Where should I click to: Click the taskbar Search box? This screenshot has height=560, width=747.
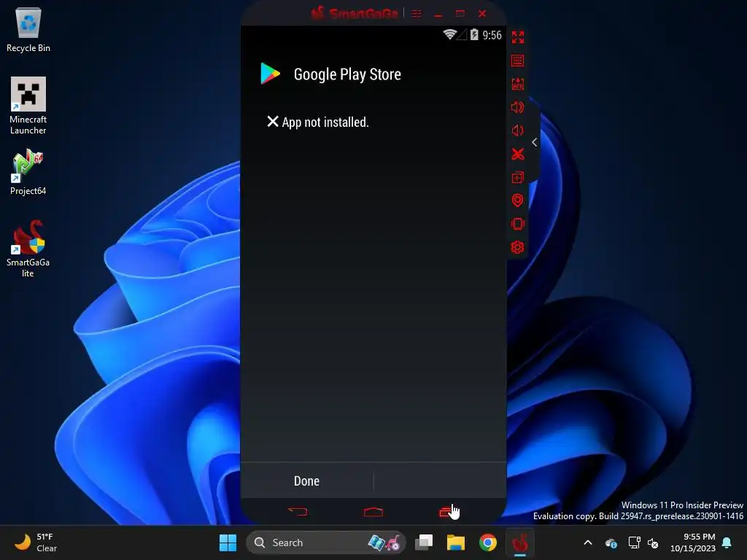[x=326, y=542]
